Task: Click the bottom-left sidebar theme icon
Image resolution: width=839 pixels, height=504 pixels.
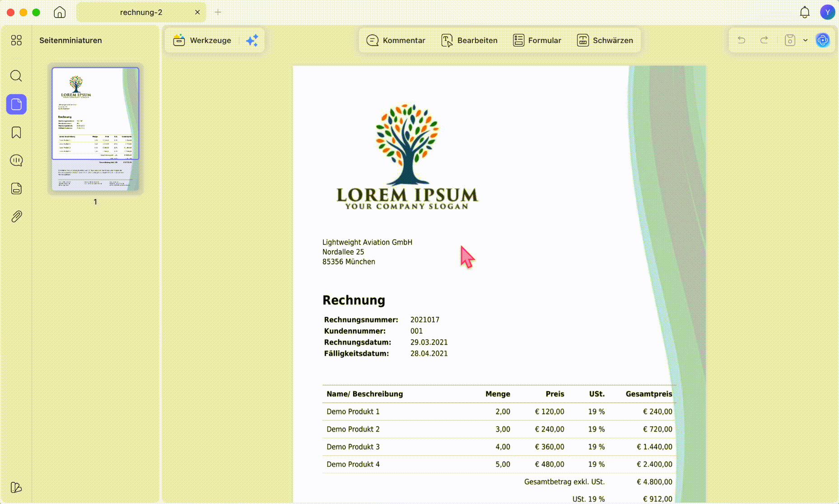Action: 16,487
